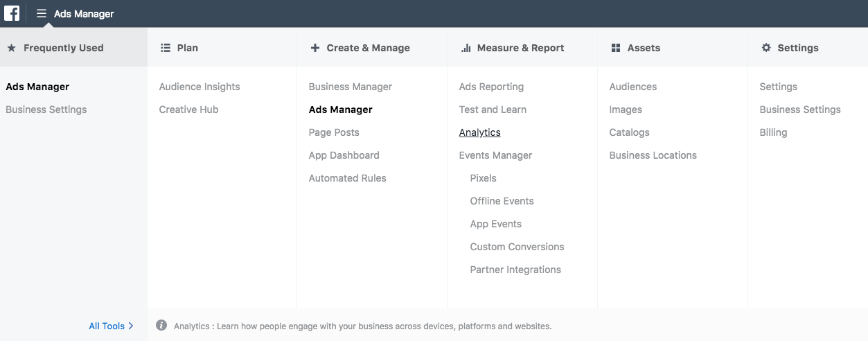Click the Settings gear icon
The height and width of the screenshot is (341, 868).
[x=766, y=48]
